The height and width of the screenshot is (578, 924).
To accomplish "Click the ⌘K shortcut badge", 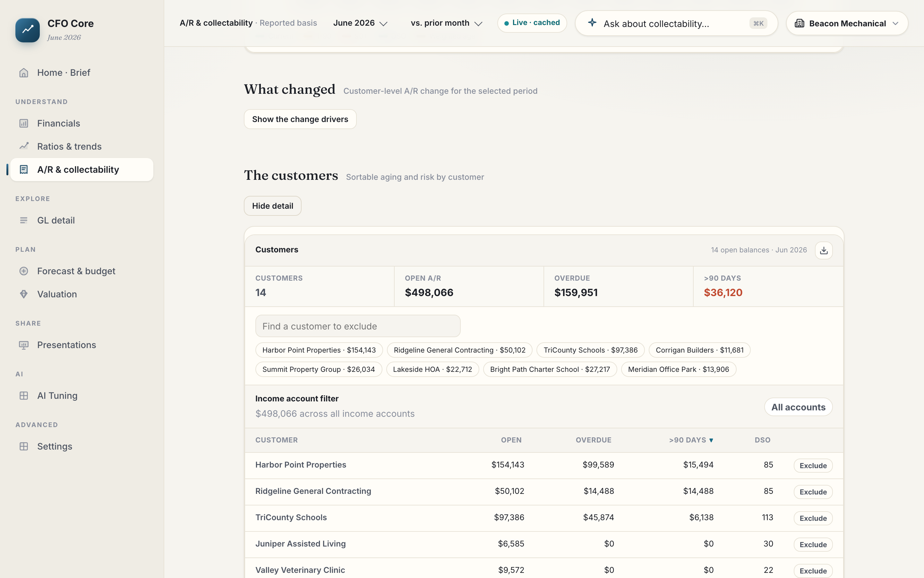I will [x=758, y=23].
